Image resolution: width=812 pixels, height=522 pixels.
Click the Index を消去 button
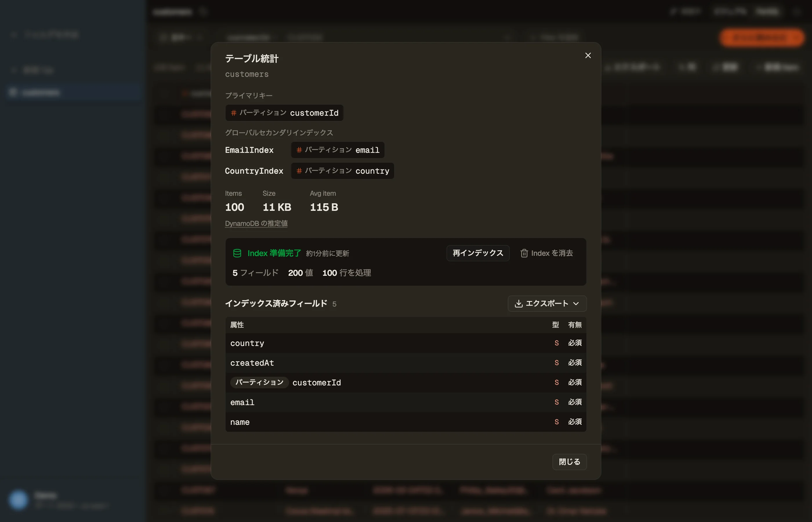tap(547, 253)
